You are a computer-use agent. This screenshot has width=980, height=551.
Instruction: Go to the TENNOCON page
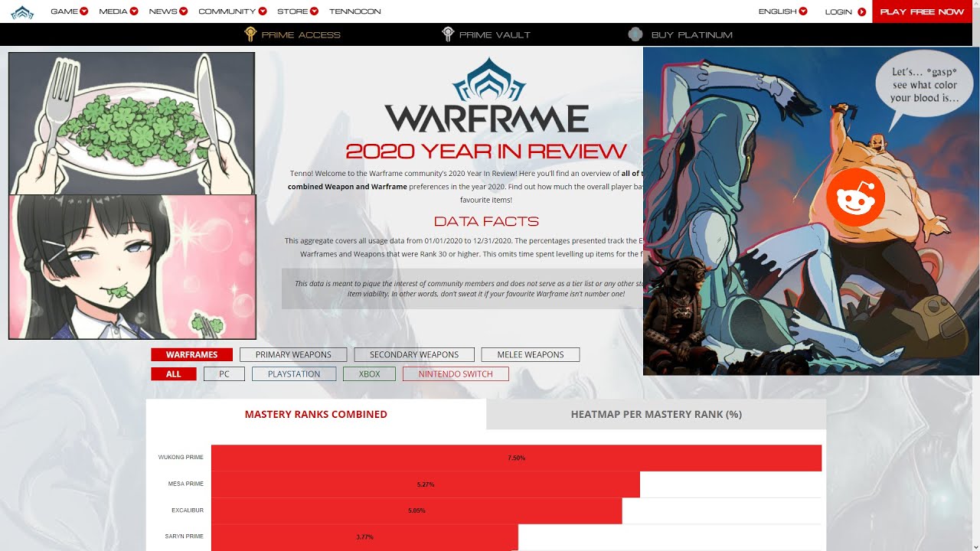[355, 11]
